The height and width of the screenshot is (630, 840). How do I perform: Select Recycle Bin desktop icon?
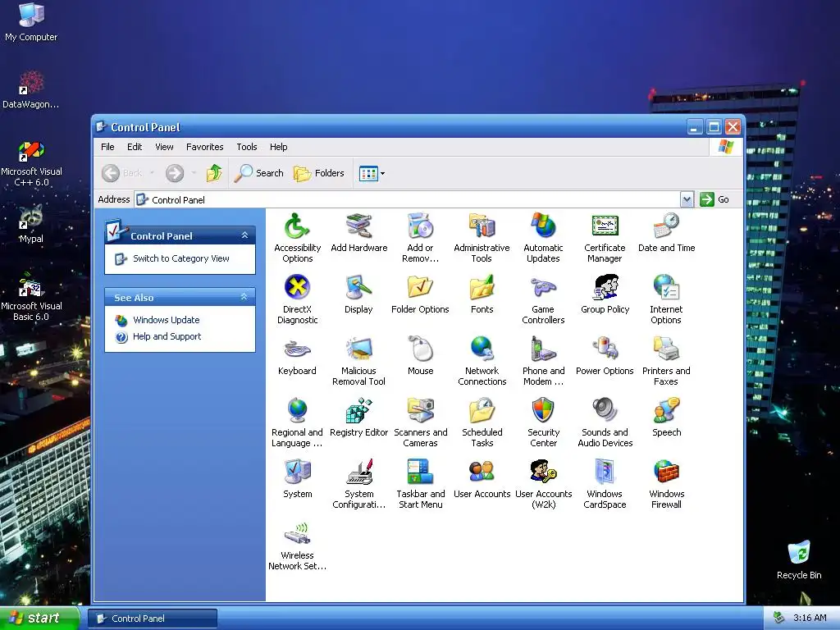point(799,559)
